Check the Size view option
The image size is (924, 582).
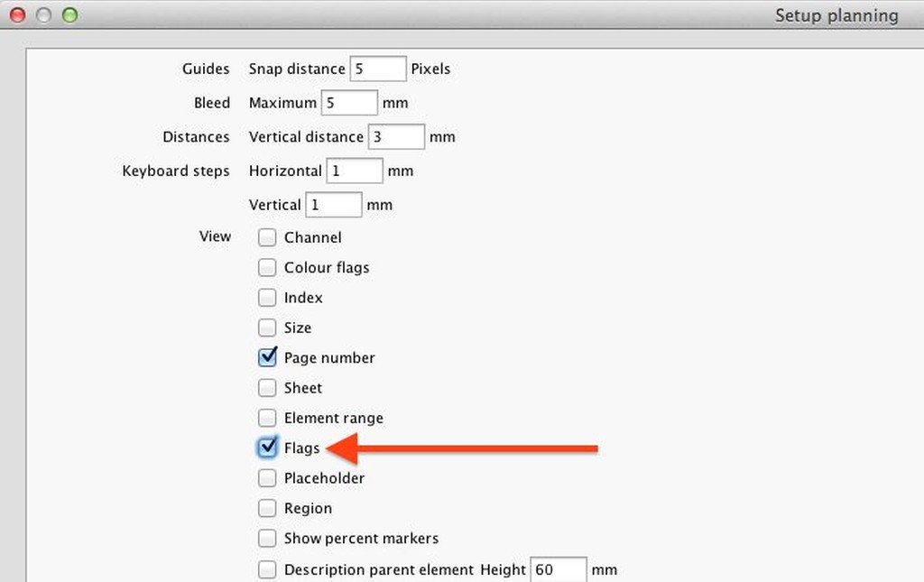[x=267, y=328]
